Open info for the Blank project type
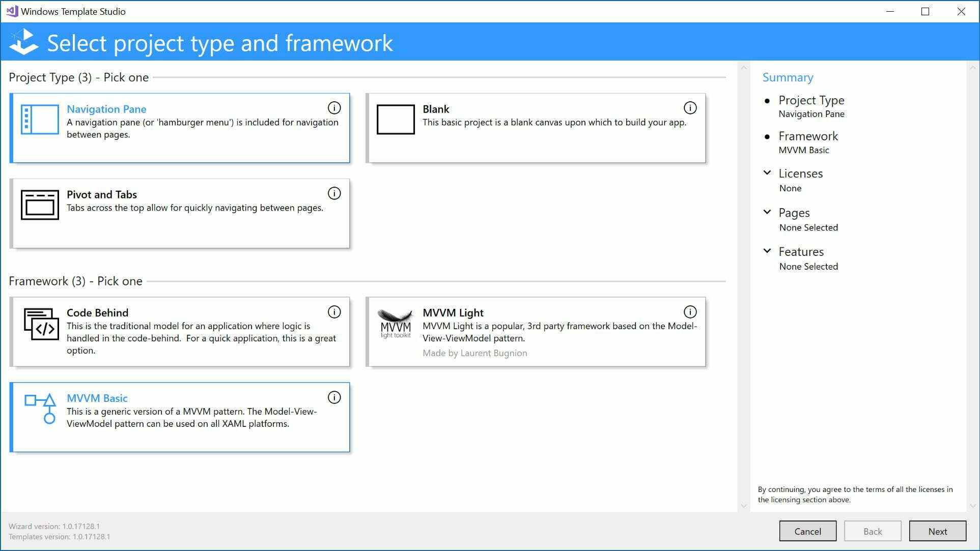 (690, 108)
